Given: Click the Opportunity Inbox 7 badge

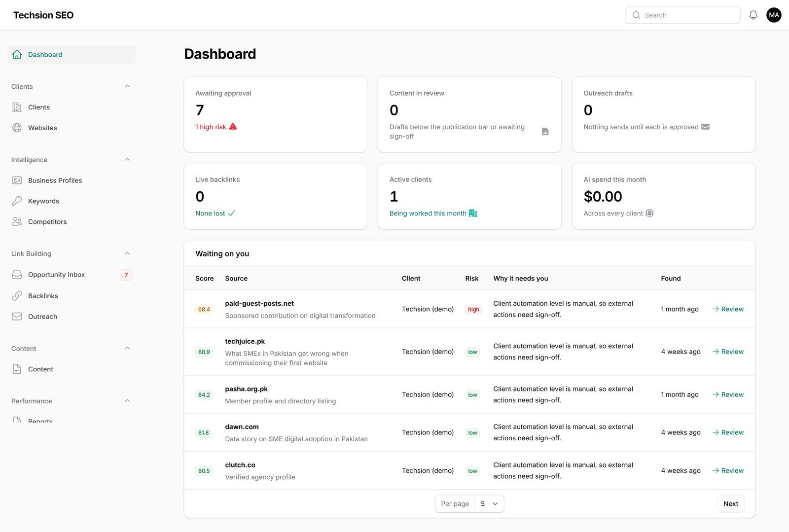Looking at the screenshot, I should click(x=126, y=275).
